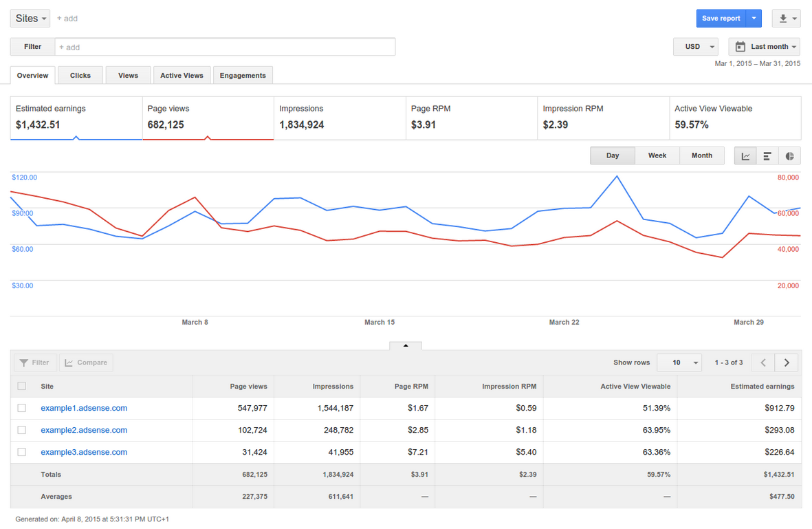Switch to the Overview tab
The height and width of the screenshot is (529, 812).
tap(32, 76)
